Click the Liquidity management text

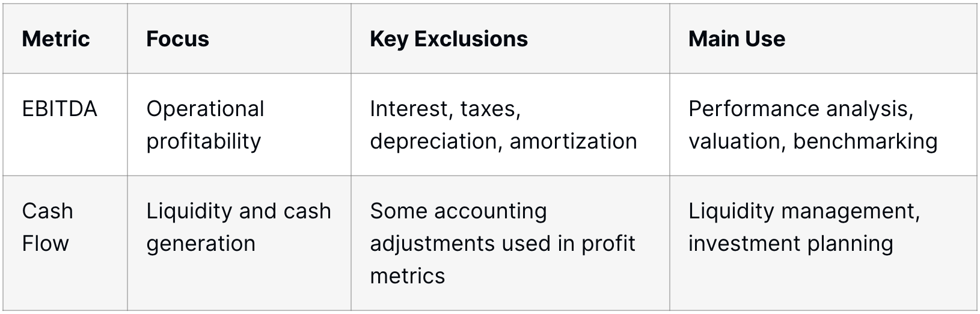pos(804,211)
